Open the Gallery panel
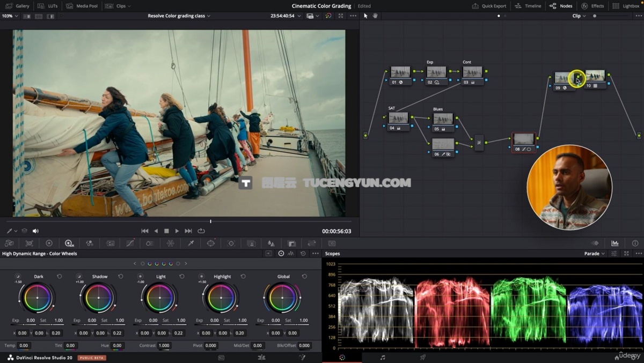Viewport: 644px width, 363px height. coord(18,6)
